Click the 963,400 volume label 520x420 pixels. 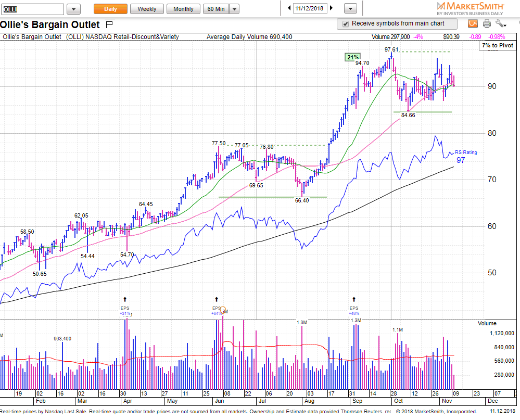pos(62,339)
